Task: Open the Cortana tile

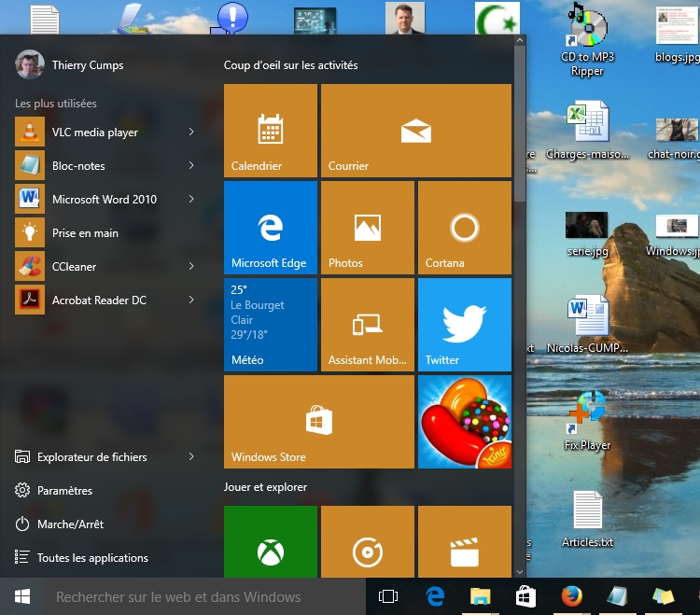Action: [x=465, y=228]
